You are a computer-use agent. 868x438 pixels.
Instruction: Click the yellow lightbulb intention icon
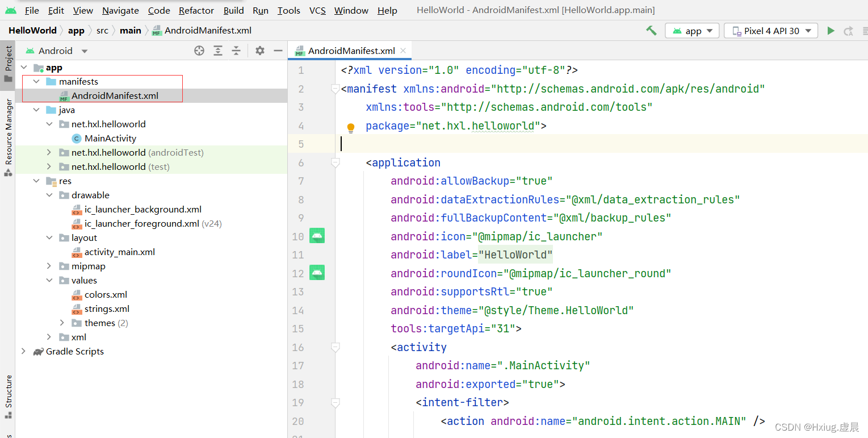[351, 127]
